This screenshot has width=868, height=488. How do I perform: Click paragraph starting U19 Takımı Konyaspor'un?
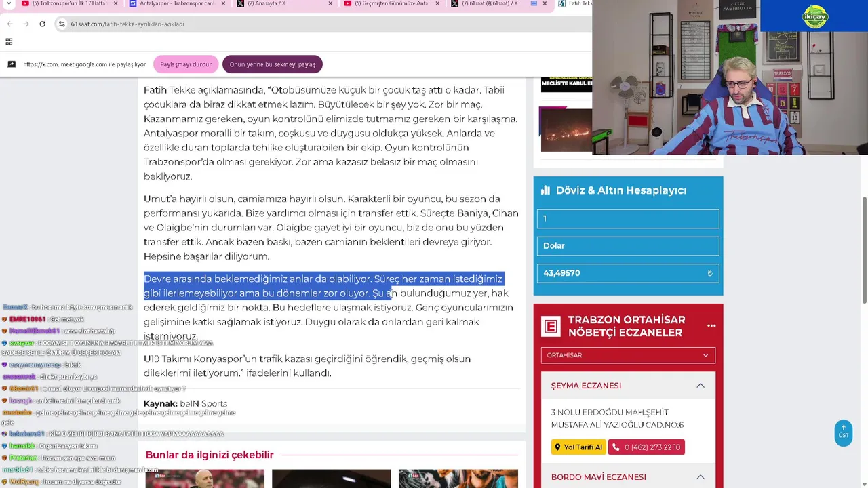307,365
